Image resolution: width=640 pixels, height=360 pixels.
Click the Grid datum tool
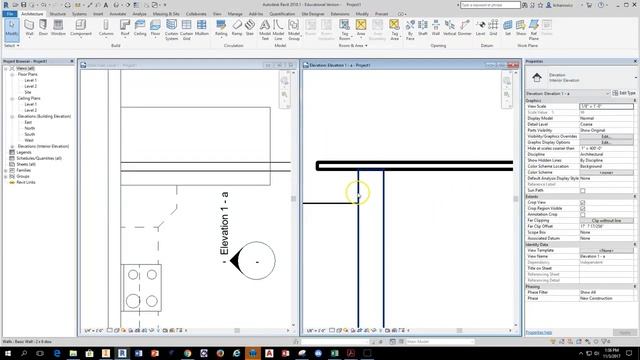[x=493, y=28]
